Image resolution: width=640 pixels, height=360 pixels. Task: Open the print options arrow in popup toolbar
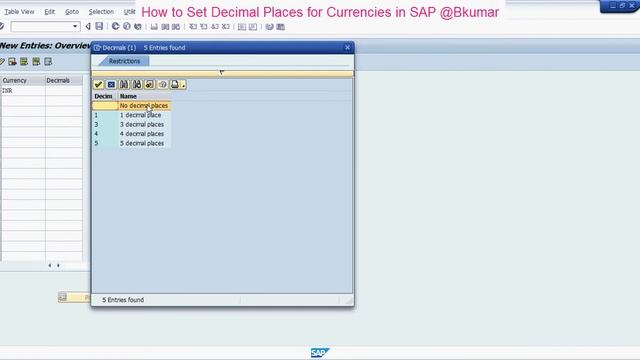(x=183, y=85)
